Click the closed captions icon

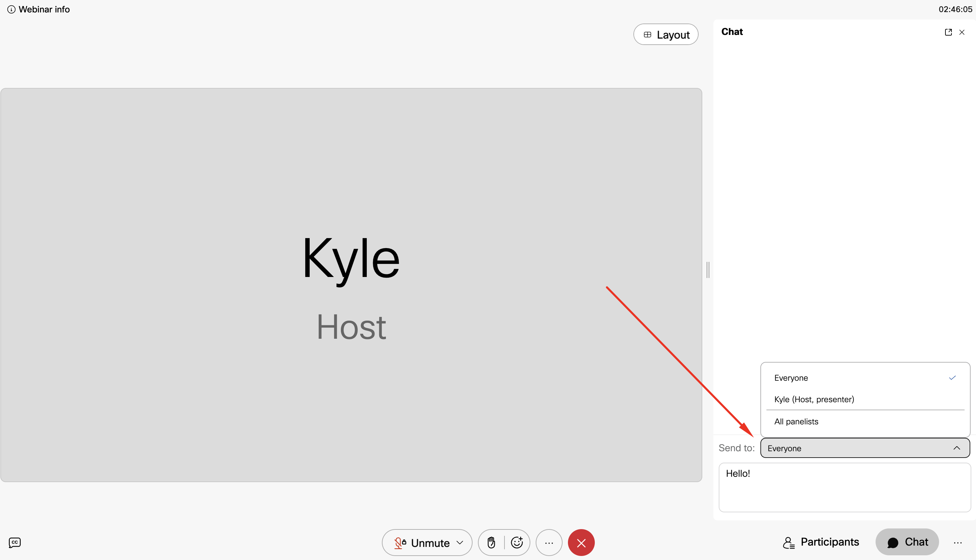(x=15, y=542)
